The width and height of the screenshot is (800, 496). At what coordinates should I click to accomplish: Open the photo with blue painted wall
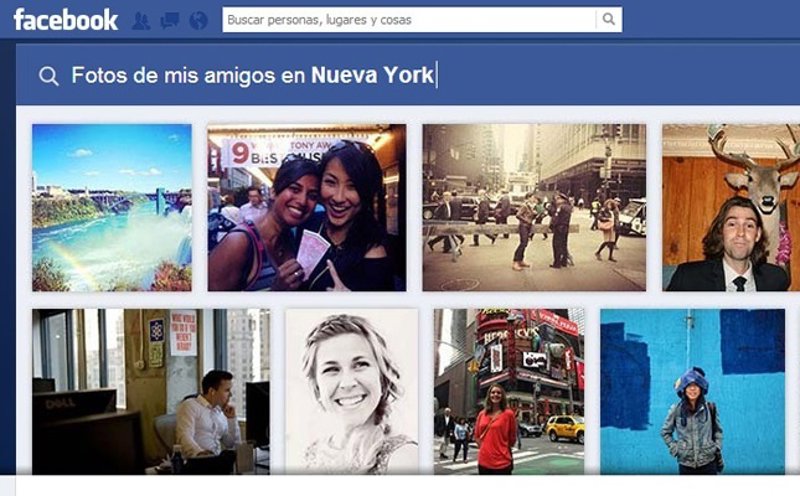click(692, 390)
